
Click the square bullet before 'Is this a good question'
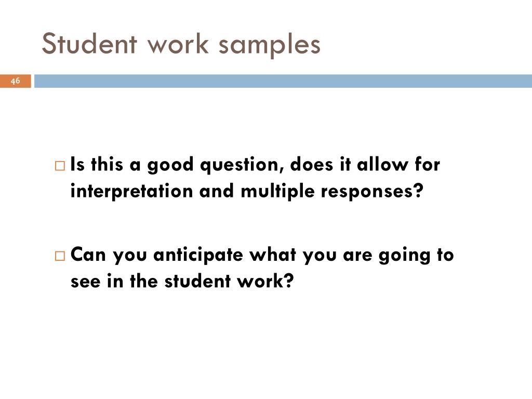click(60, 166)
